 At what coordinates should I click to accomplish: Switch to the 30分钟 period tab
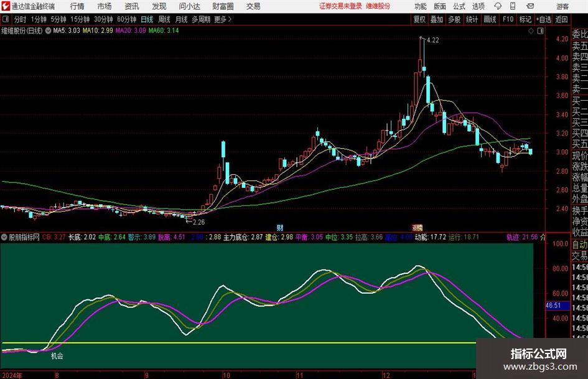click(x=103, y=19)
